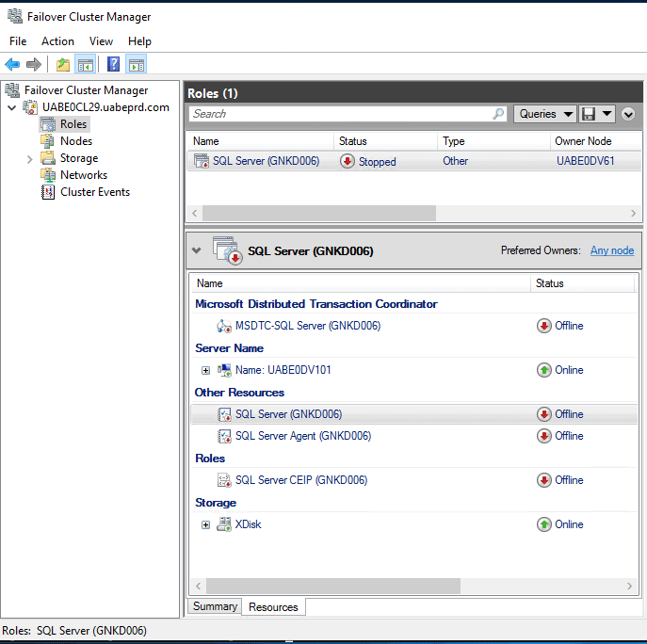Open the Help menu

(x=139, y=41)
